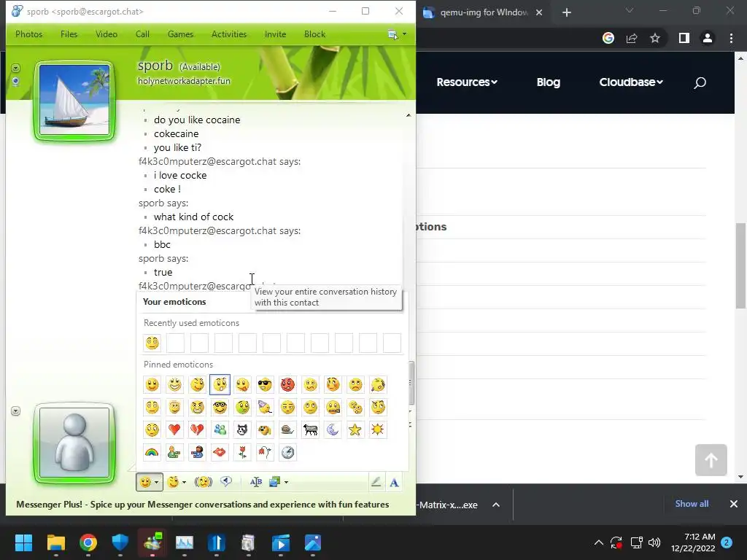The height and width of the screenshot is (560, 747).
Task: Pick the red rose emoticon
Action: [242, 452]
